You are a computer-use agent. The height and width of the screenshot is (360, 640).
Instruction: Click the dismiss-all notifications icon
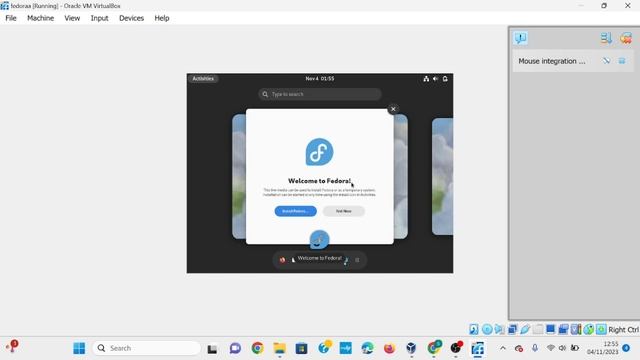626,38
